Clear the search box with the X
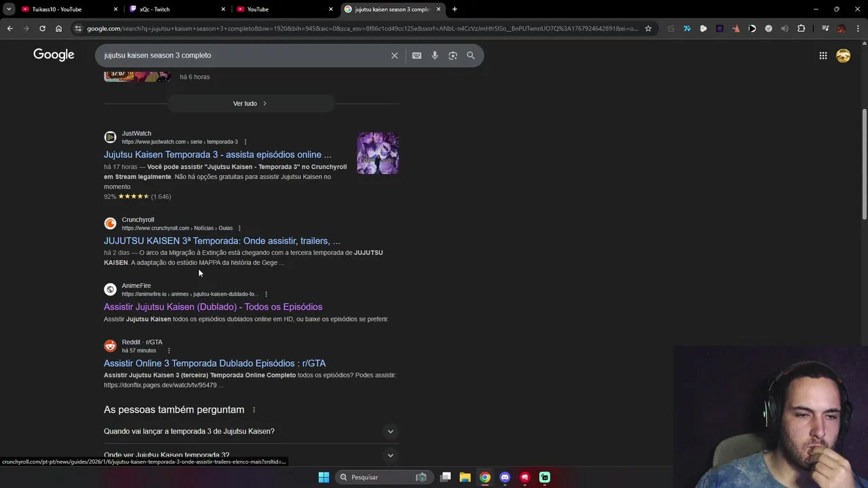Screen dimensions: 868x488 coord(395,56)
